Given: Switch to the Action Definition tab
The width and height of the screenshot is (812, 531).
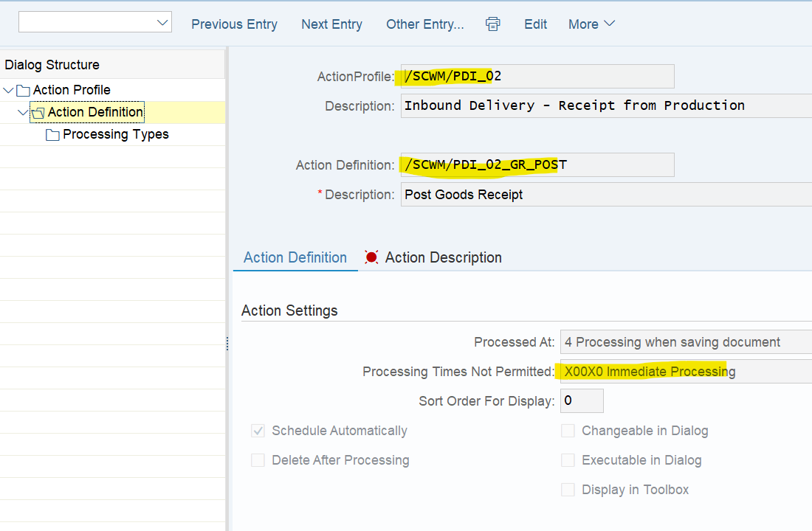Looking at the screenshot, I should (x=295, y=257).
